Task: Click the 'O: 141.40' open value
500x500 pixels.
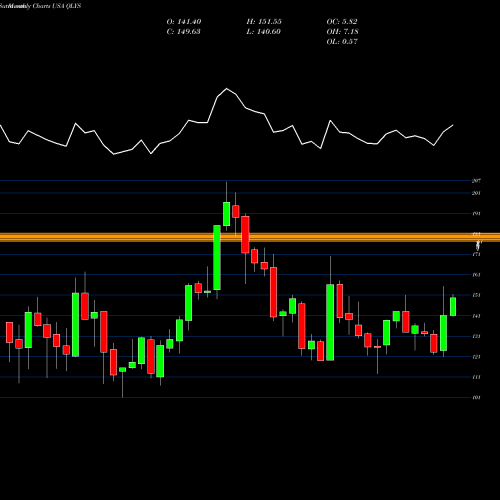Action: point(184,22)
